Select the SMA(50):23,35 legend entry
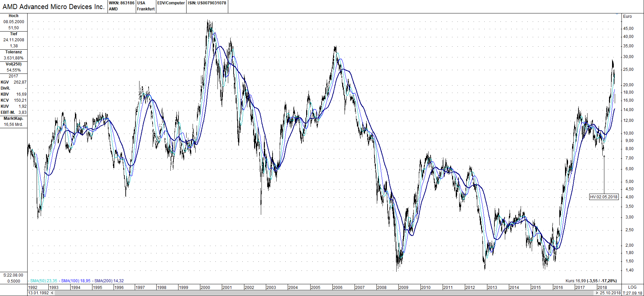This screenshot has height=296, width=644. point(43,281)
